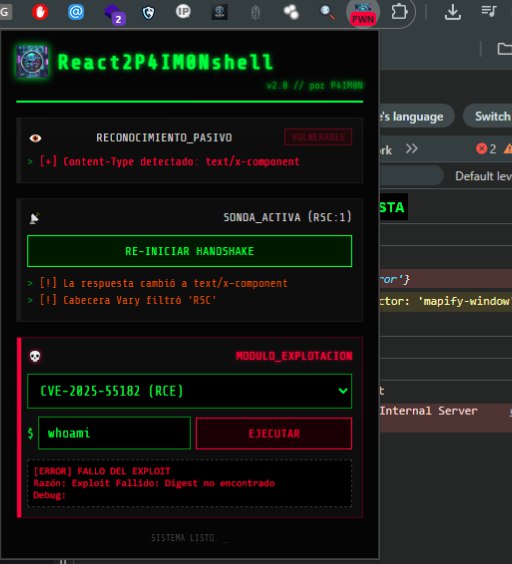Click the SONDA_ACTIVA (RSC:1) heading

click(287, 217)
